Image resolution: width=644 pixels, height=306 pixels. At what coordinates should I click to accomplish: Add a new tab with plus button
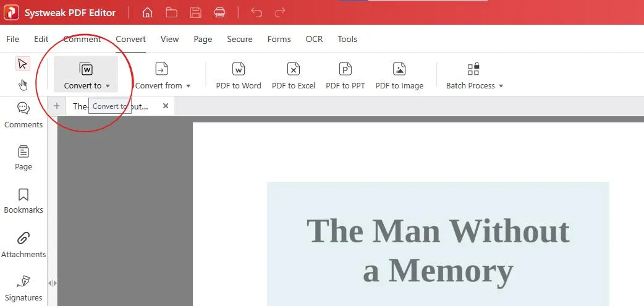pos(57,106)
